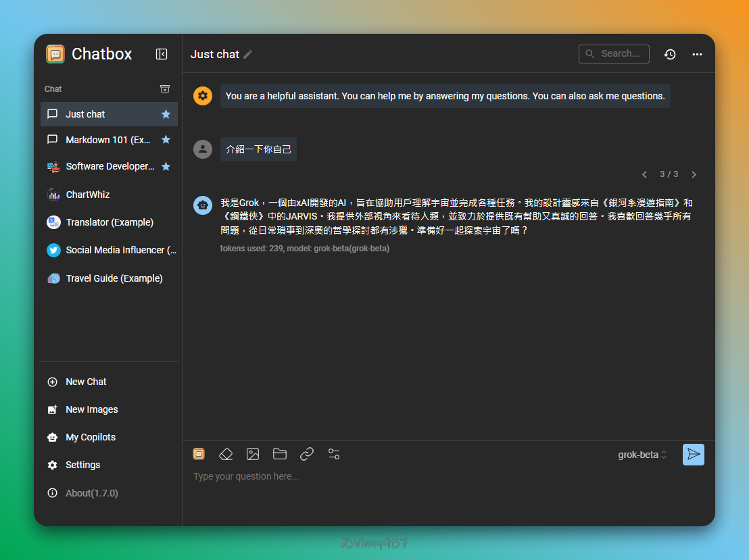Go to previous response with left chevron

[x=644, y=174]
